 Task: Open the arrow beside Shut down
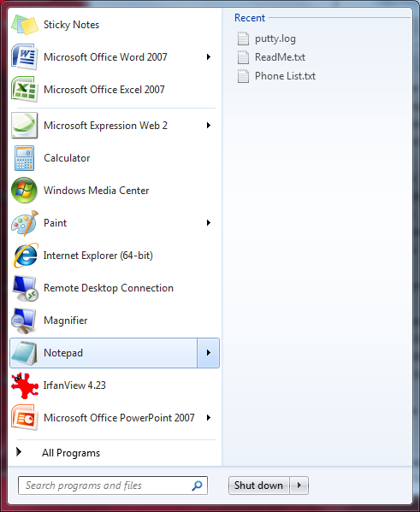[x=299, y=486]
